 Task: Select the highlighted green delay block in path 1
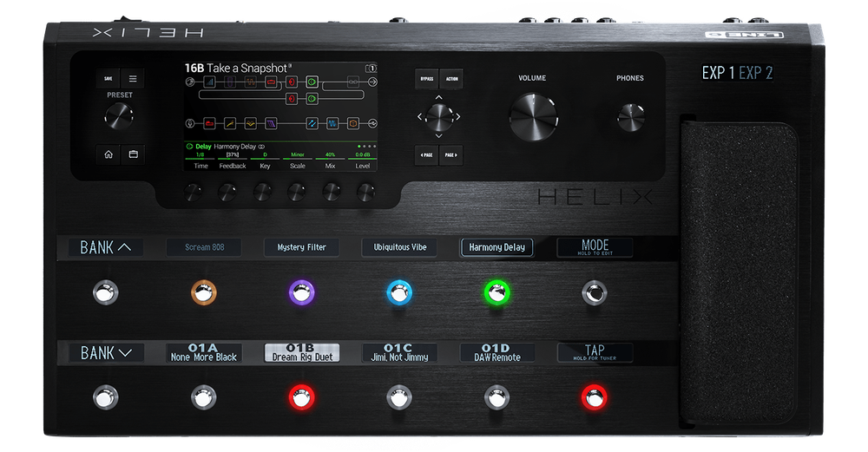tap(312, 82)
